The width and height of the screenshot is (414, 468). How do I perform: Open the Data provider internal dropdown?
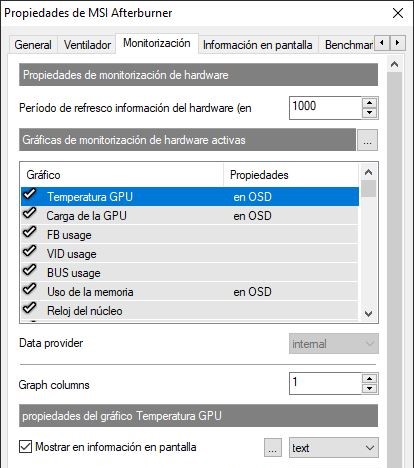tap(334, 344)
